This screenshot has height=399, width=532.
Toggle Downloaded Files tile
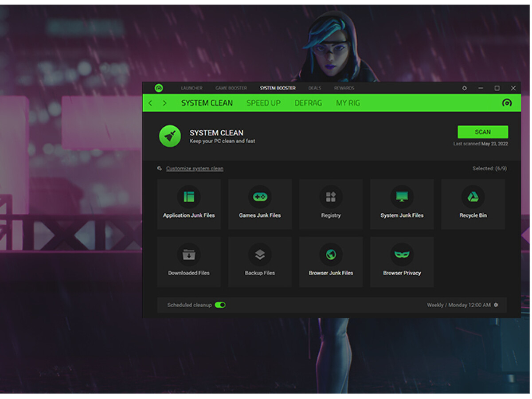click(x=189, y=262)
